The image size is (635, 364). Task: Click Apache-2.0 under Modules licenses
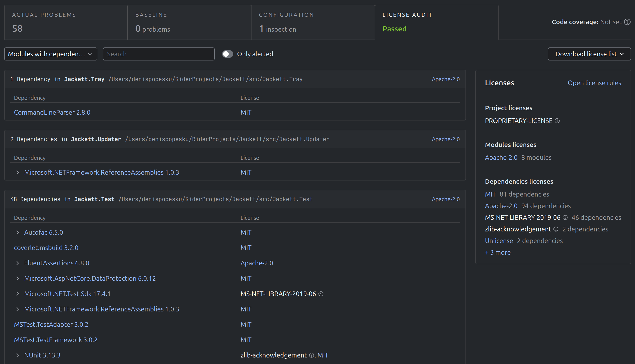click(x=501, y=157)
